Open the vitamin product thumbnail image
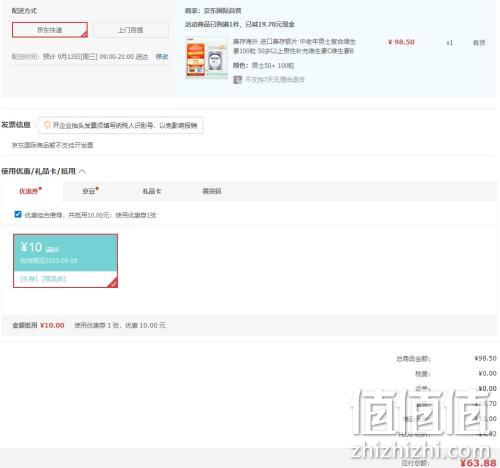Screen dimensions: 500x468 pos(206,58)
